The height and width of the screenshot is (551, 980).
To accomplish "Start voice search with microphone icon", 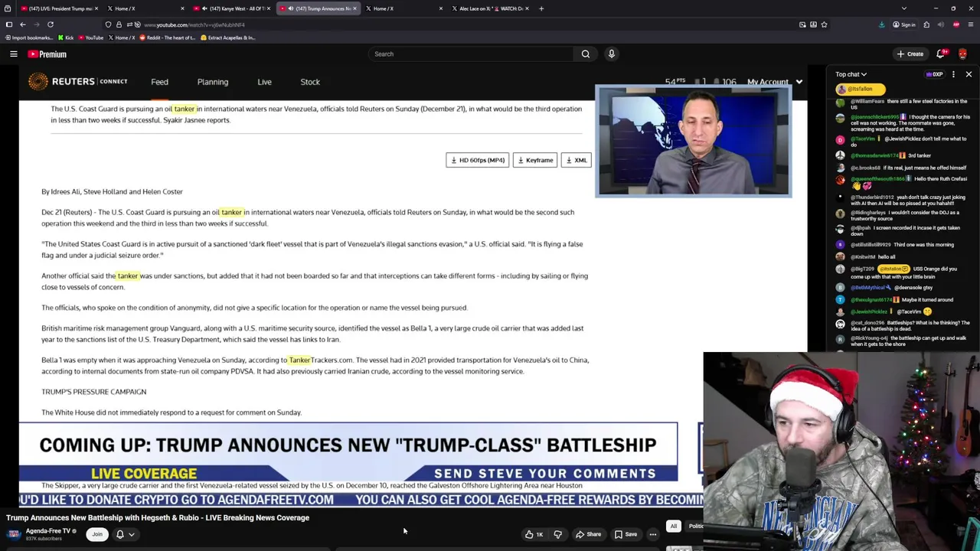I will tap(611, 54).
